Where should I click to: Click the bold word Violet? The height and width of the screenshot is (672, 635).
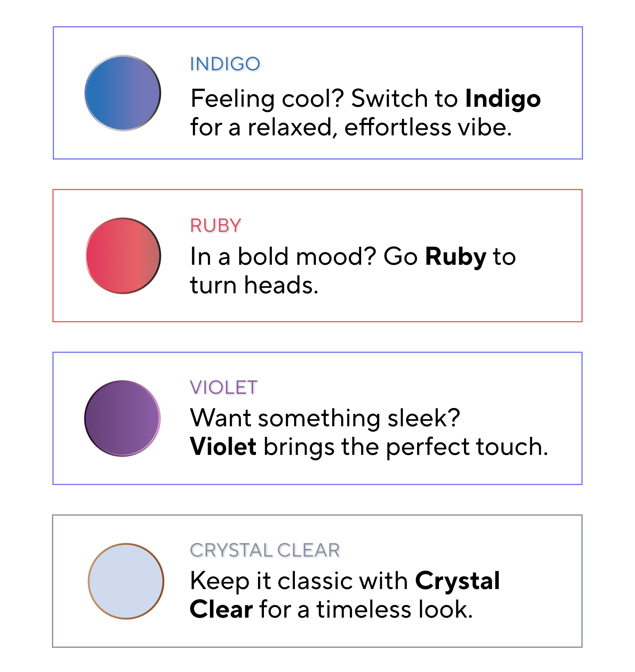pos(223,447)
